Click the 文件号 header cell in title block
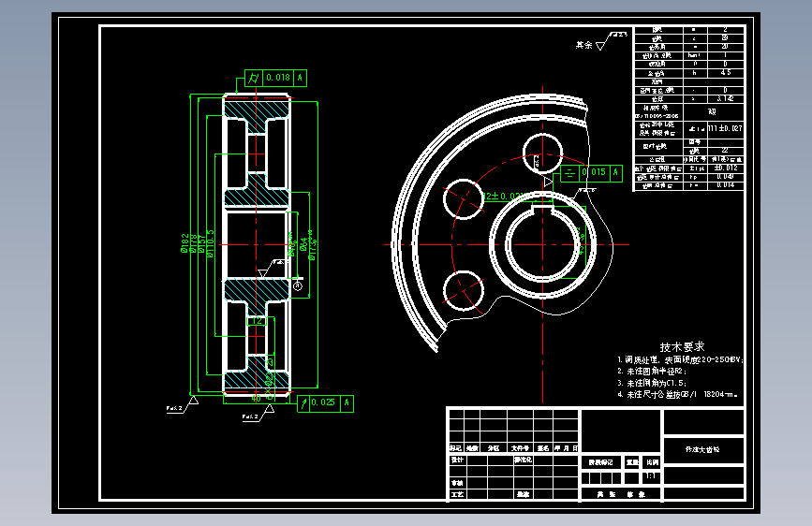This screenshot has width=812, height=526. point(520,448)
